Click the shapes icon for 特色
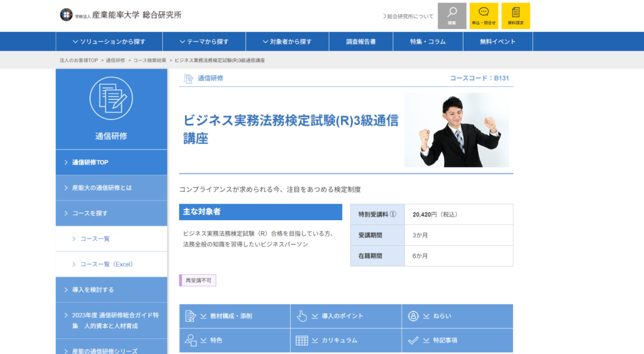The image size is (644, 354). point(191,340)
